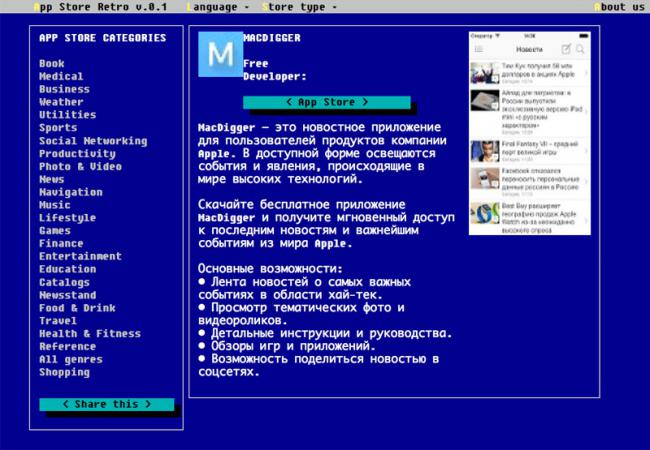
Task: Open the Newsstand category
Action: [x=68, y=295]
